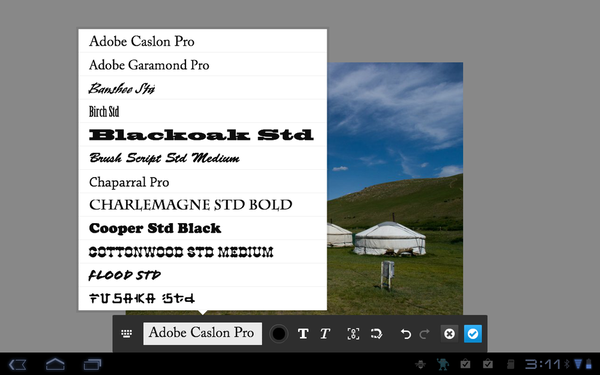
Task: Choose Adobe Caslon Pro from font list
Action: click(202, 41)
